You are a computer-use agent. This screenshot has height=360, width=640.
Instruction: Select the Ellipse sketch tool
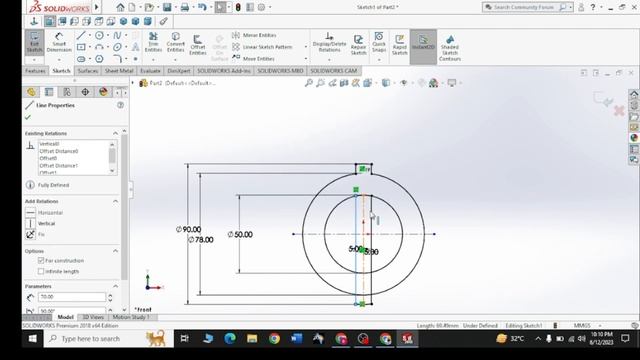coord(117,47)
